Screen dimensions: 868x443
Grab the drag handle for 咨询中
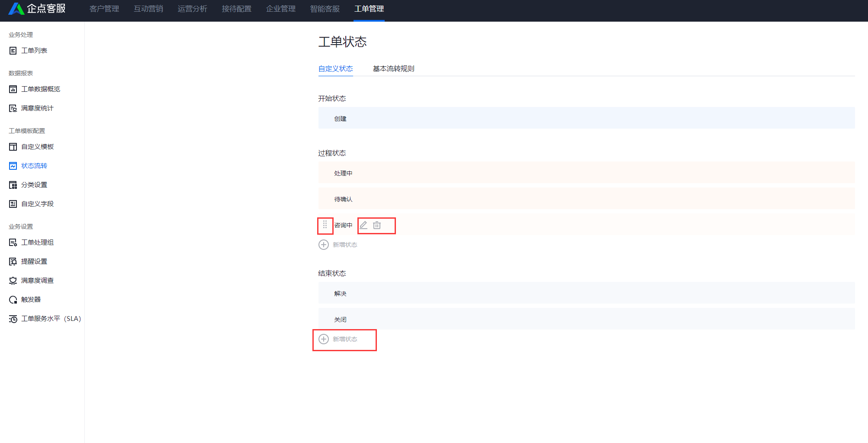click(x=325, y=225)
